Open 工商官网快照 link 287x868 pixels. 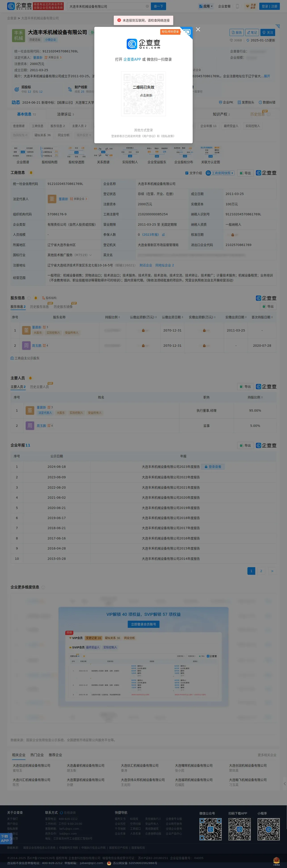pos(220,173)
